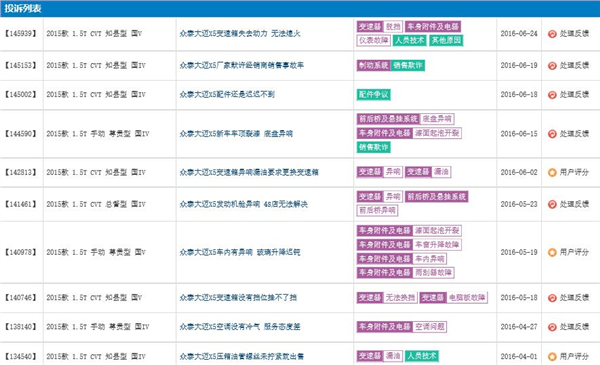The width and height of the screenshot is (600, 365).
Task: Click 用户评分 text for complaint 142813
Action: (574, 173)
